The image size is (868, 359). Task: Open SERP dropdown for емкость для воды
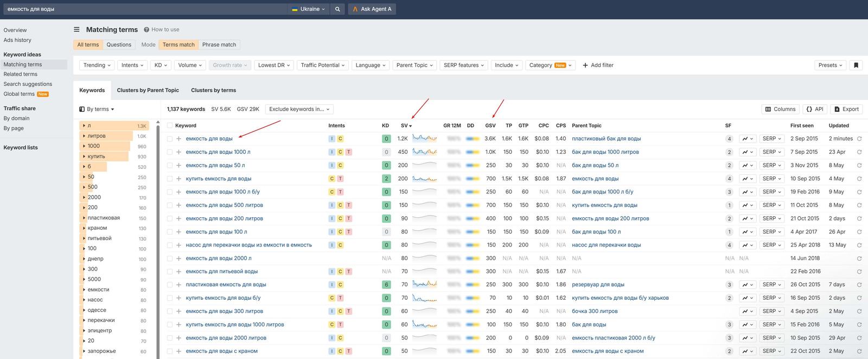(x=771, y=139)
